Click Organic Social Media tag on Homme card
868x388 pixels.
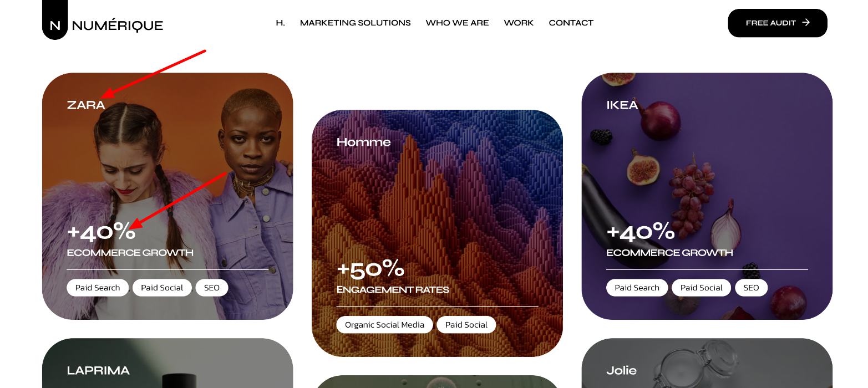[x=385, y=325]
